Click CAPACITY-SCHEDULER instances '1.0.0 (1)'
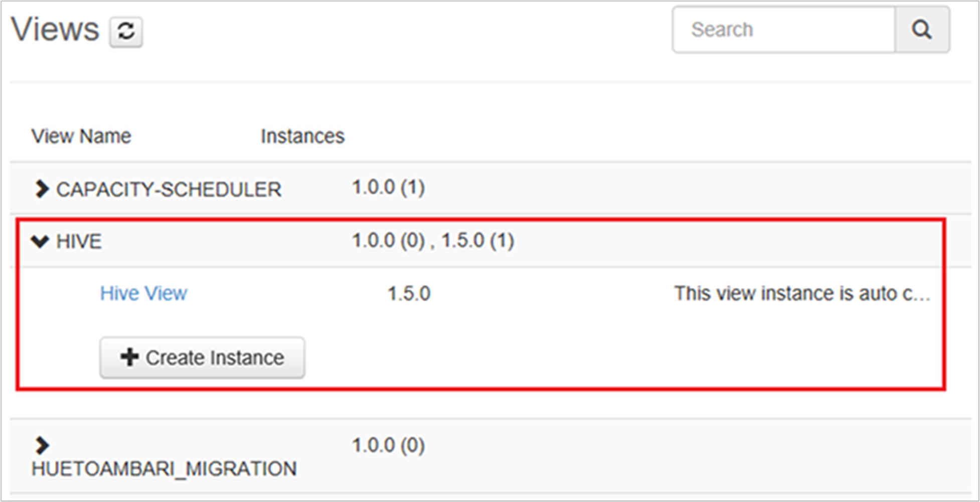This screenshot has height=502, width=980. (x=388, y=187)
